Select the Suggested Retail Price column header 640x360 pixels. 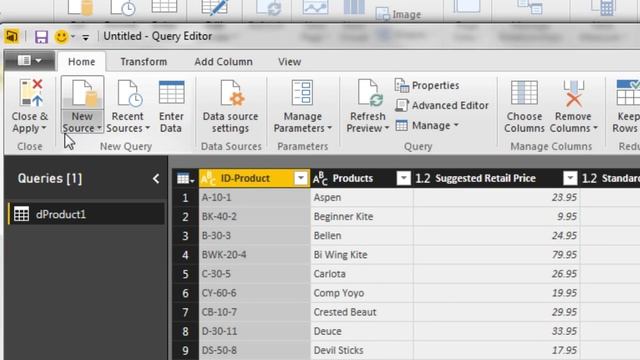pos(496,178)
